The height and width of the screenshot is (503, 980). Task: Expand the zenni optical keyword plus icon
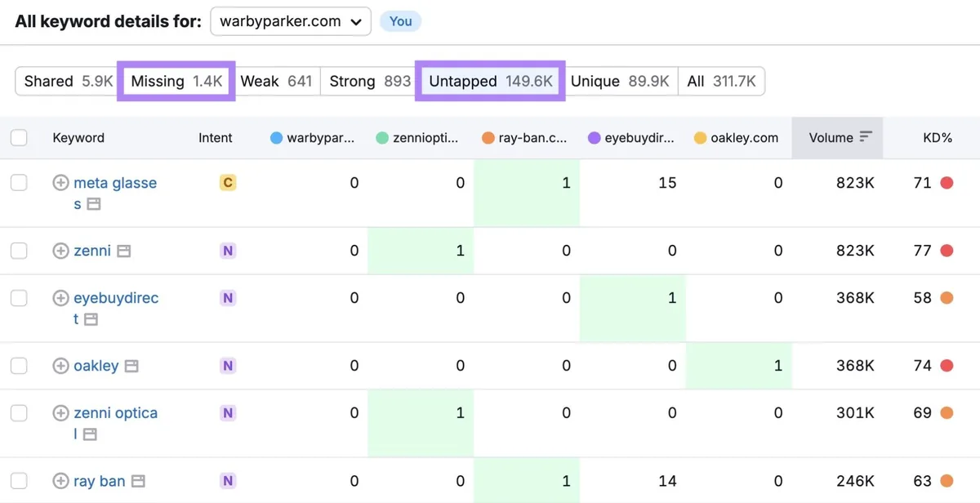pos(60,413)
